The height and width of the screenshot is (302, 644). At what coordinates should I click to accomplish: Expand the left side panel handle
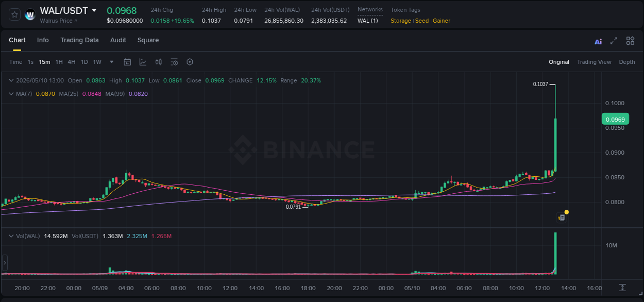tap(5, 263)
